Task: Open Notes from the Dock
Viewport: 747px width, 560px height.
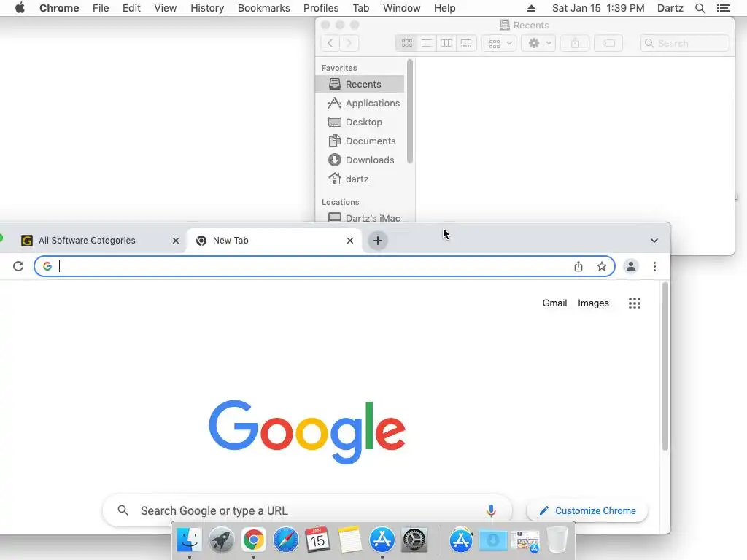Action: pyautogui.click(x=350, y=540)
